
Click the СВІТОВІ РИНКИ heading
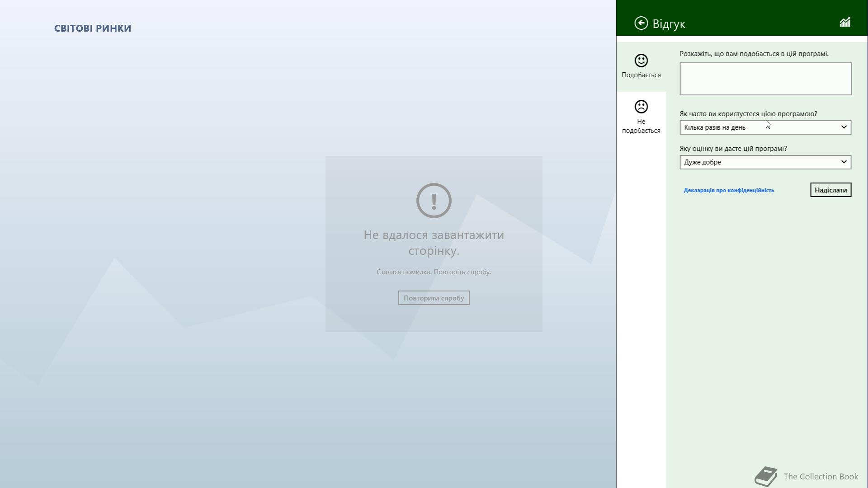(93, 28)
